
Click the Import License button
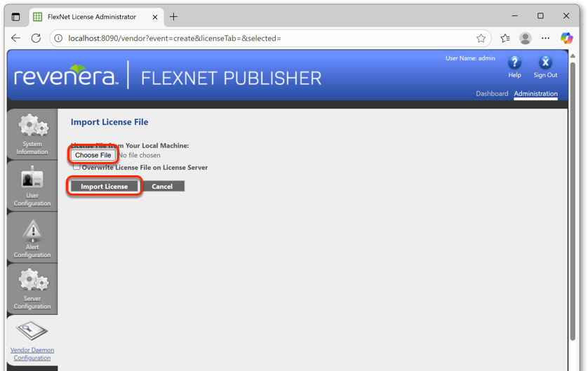click(x=105, y=187)
